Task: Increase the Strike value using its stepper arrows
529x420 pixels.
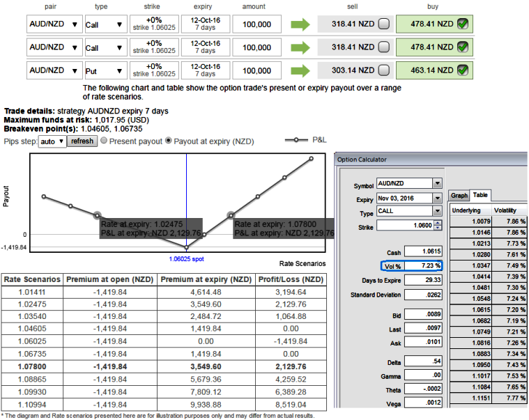Action: 438,224
